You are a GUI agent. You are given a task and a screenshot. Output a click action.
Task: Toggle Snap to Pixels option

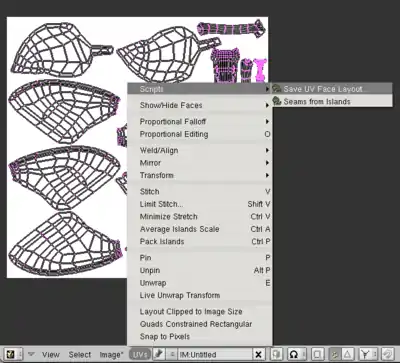(200, 336)
